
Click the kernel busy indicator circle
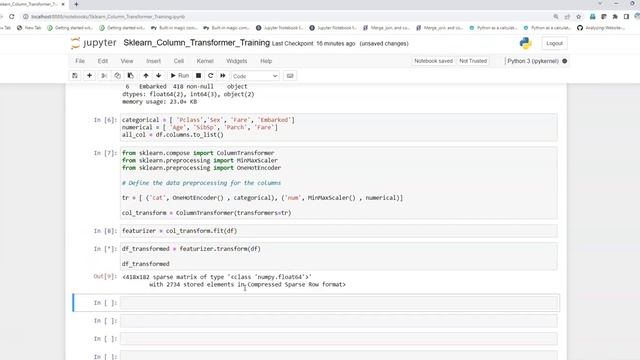tap(565, 61)
